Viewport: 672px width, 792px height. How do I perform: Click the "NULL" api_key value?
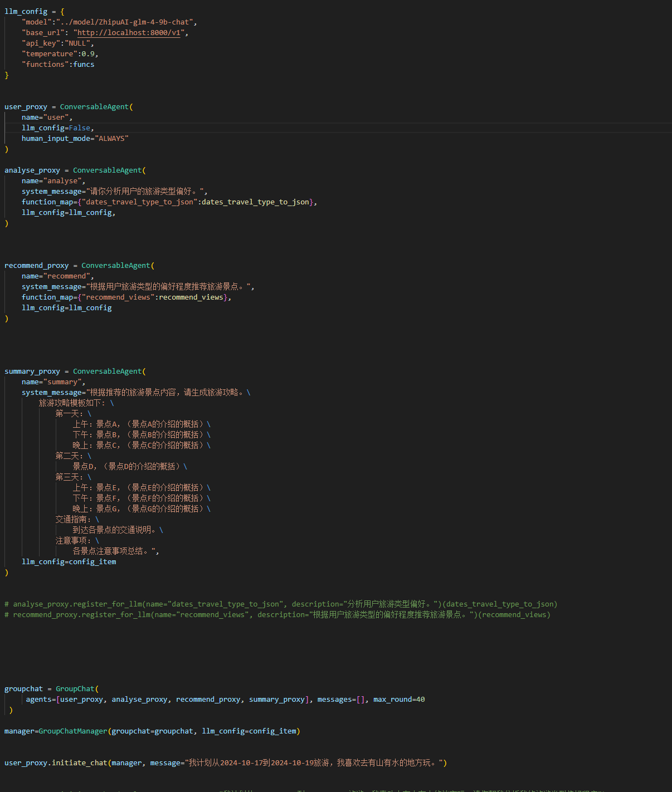77,43
